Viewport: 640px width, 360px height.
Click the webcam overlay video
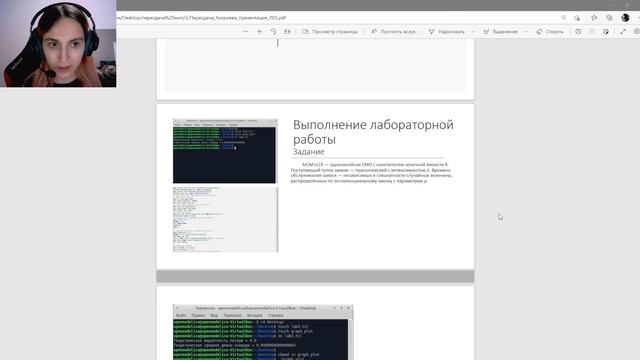coord(58,44)
